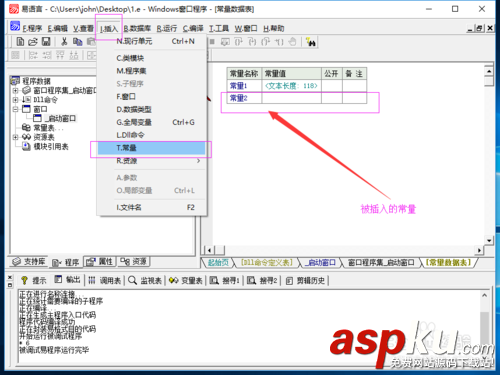Click the binoculars find-help icon

(x=311, y=42)
